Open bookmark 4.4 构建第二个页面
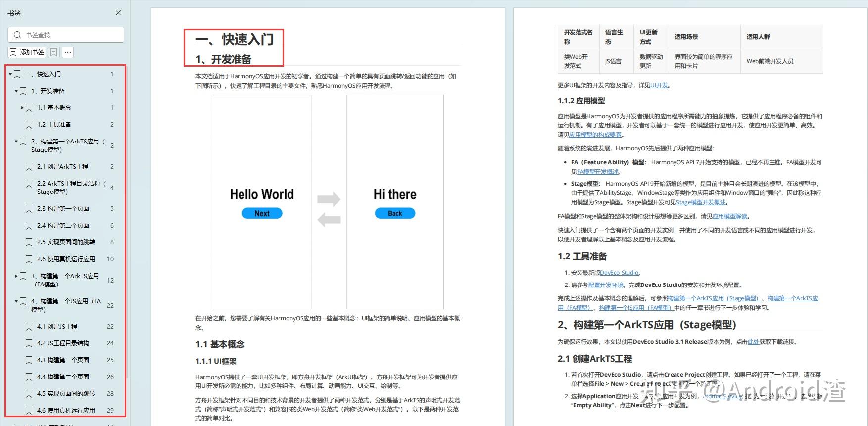 click(63, 377)
